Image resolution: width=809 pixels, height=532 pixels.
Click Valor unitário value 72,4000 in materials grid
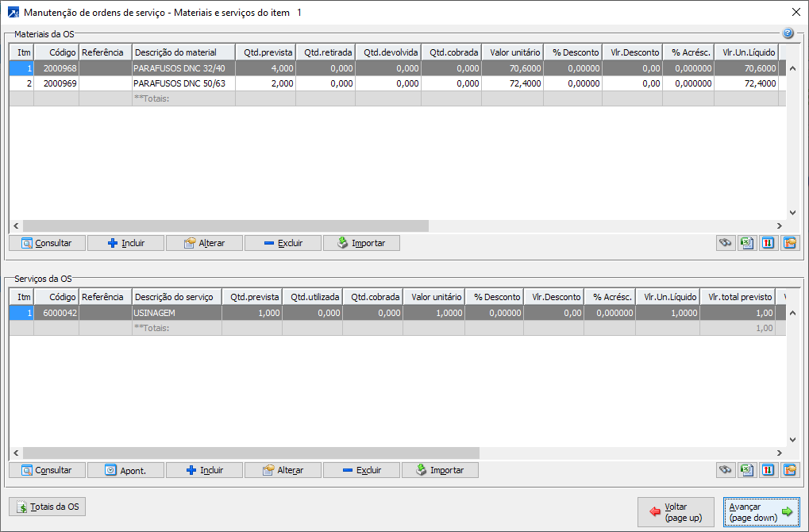[x=512, y=83]
